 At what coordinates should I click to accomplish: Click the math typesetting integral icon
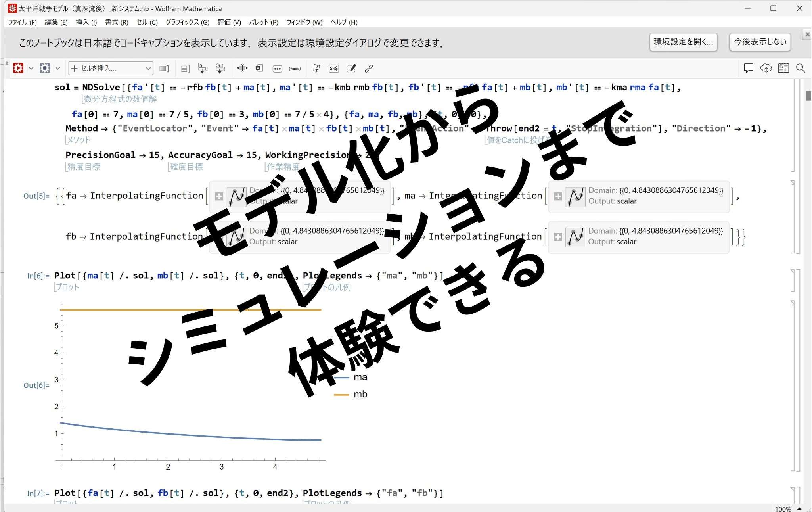[x=316, y=69]
